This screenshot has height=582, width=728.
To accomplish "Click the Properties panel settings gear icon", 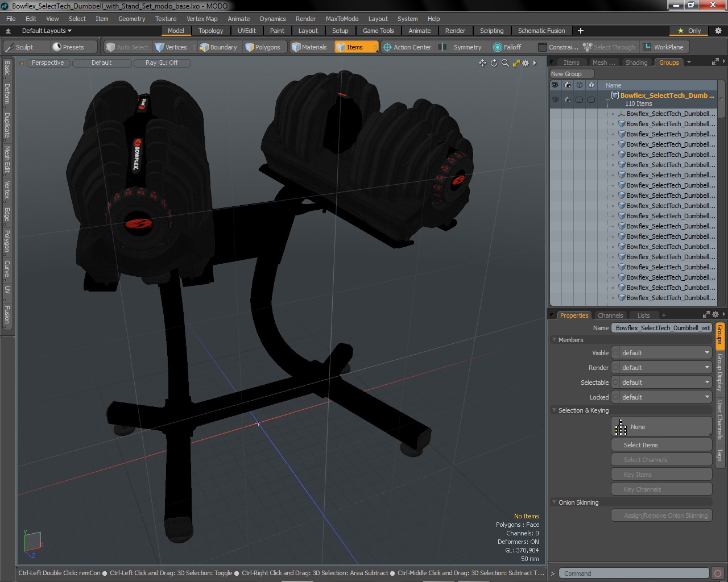I will (716, 315).
